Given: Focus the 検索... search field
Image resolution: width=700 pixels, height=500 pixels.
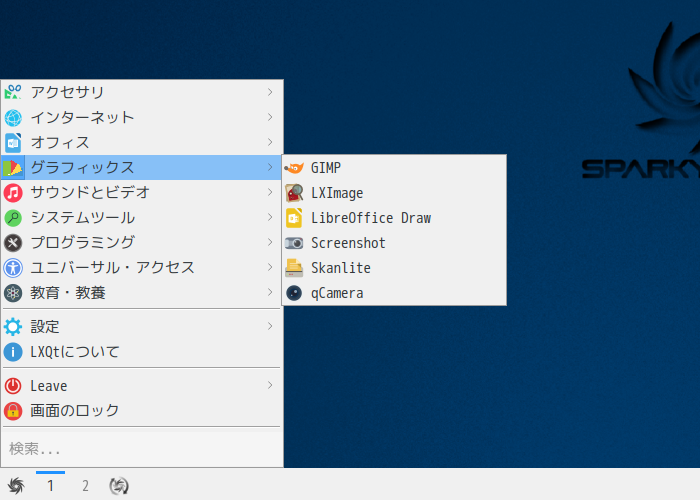Looking at the screenshot, I should click(142, 449).
